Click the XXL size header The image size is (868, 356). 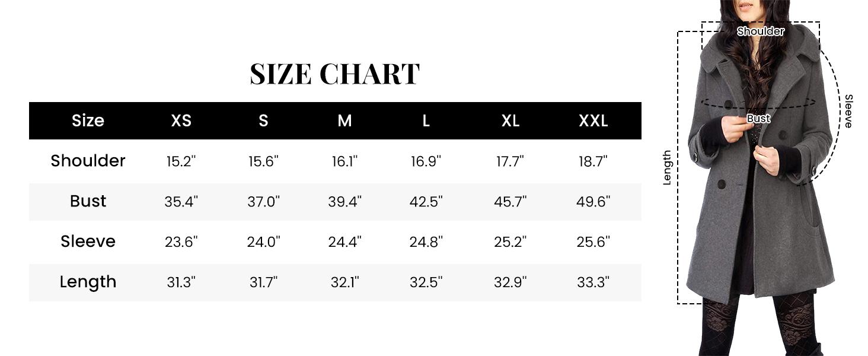[x=593, y=120]
